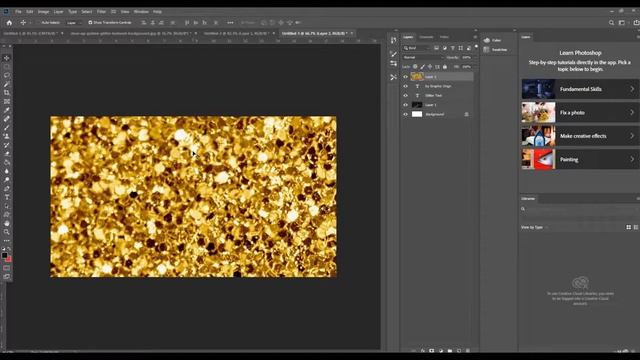The height and width of the screenshot is (360, 640).
Task: Select the Frame tool
Action: 7,101
